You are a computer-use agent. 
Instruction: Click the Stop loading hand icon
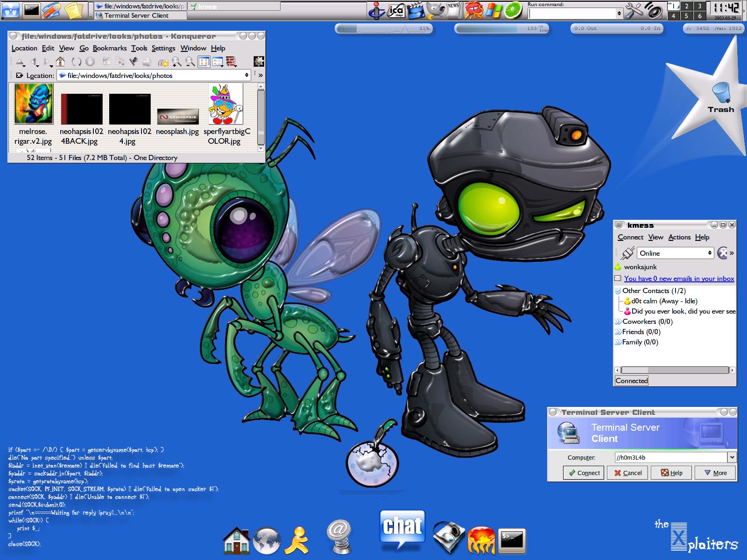[90, 62]
